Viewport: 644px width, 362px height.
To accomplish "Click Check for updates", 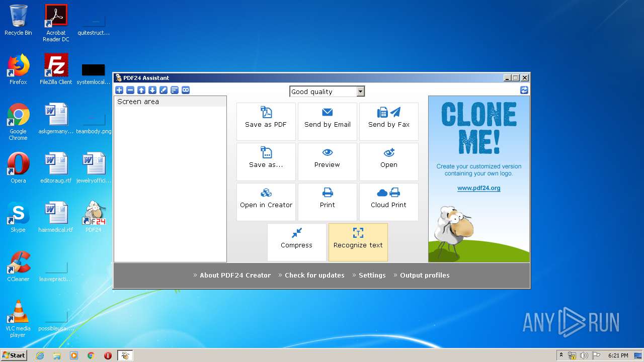I will 314,275.
